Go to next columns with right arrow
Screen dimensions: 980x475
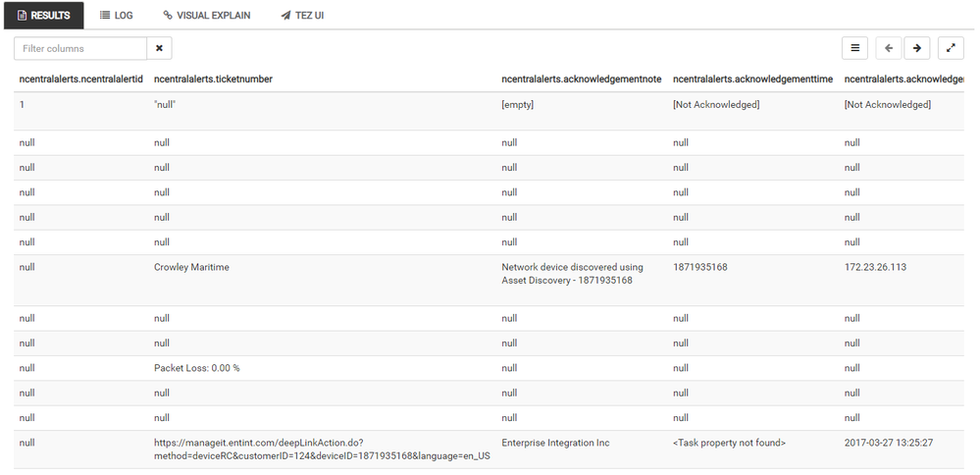click(x=917, y=48)
